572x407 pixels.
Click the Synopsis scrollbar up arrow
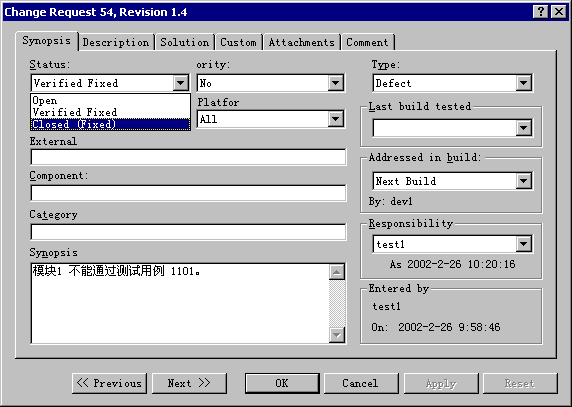tap(337, 272)
